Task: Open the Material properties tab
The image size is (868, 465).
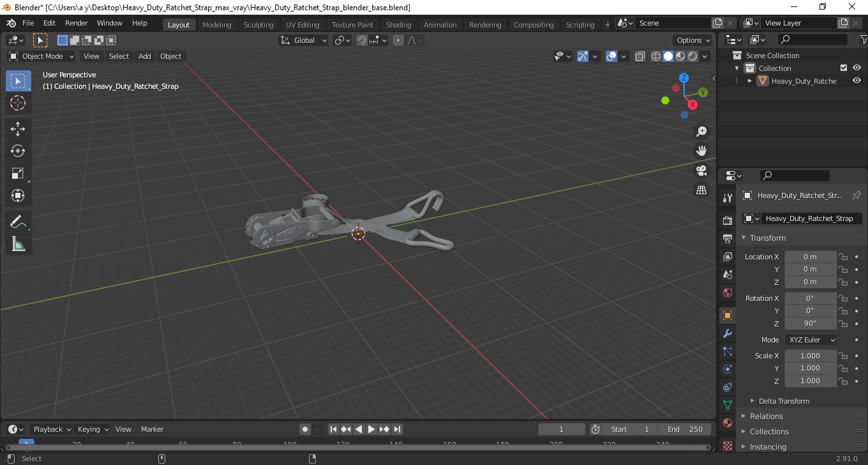Action: 727,423
